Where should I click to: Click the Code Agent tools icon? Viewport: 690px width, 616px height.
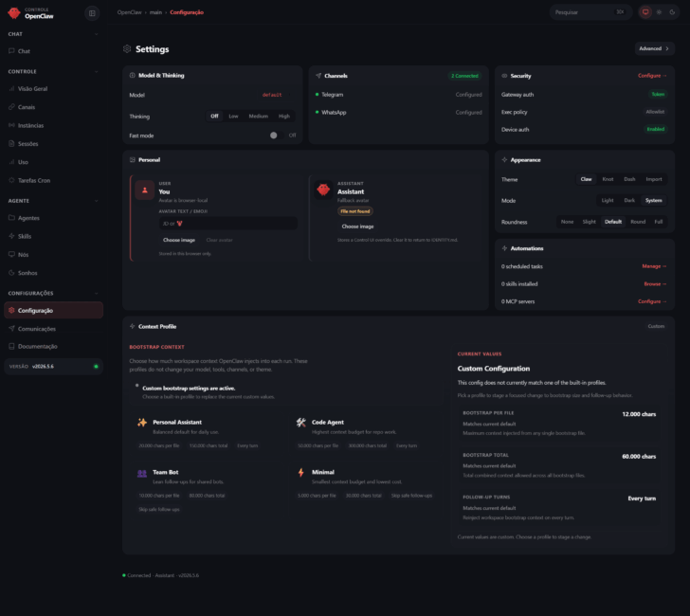(301, 423)
